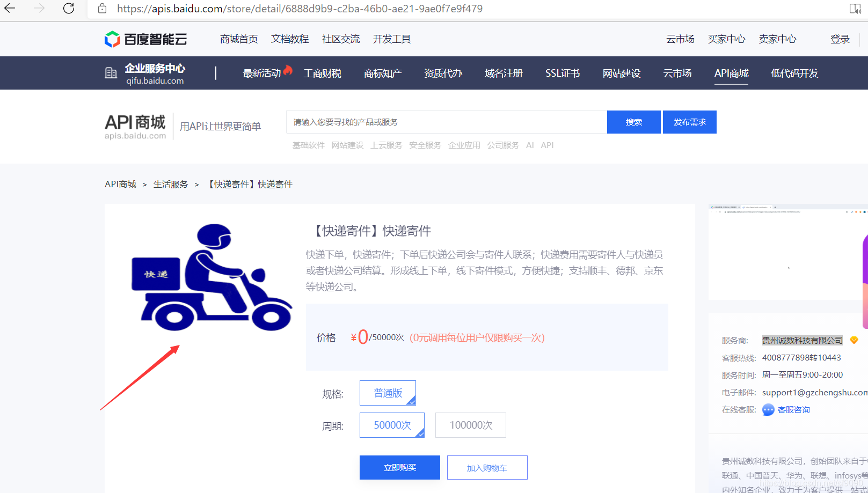The image size is (868, 493).
Task: Click the site lock security icon
Action: (x=102, y=9)
